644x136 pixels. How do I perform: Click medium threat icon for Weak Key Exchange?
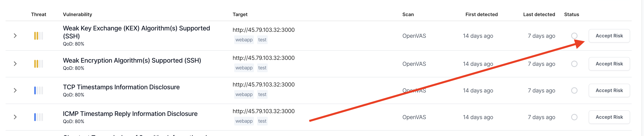pyautogui.click(x=38, y=36)
